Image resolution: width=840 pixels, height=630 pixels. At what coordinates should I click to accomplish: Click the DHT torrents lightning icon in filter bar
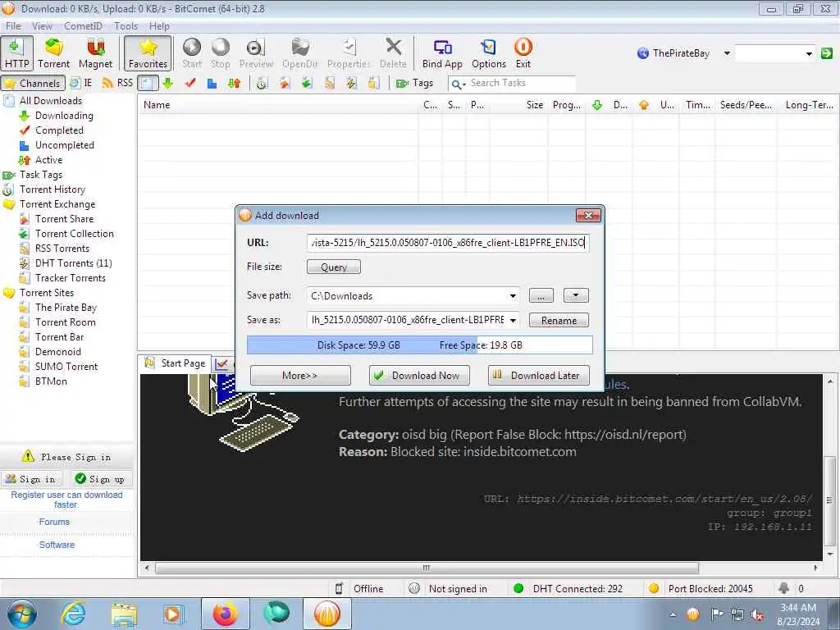click(351, 83)
